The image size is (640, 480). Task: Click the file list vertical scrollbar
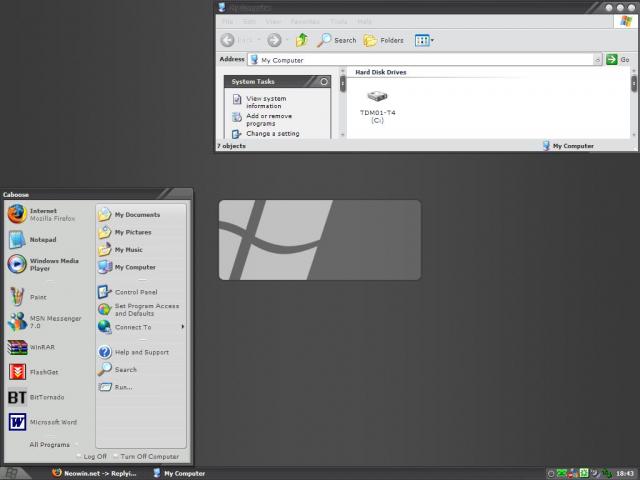[634, 103]
